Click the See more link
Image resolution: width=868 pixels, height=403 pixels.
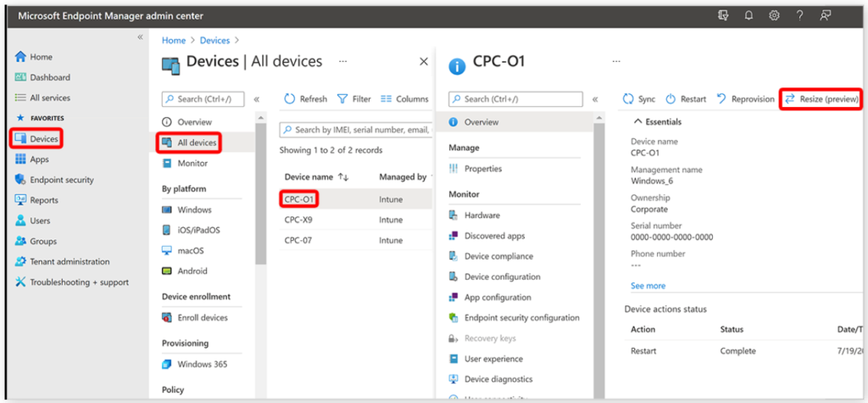coord(648,286)
